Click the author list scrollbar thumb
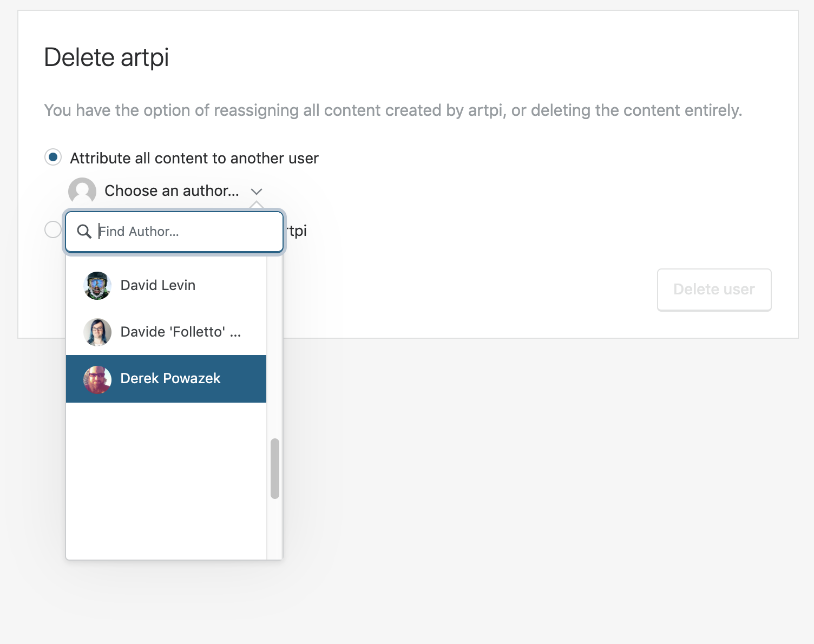Viewport: 814px width, 644px height. 275,469
